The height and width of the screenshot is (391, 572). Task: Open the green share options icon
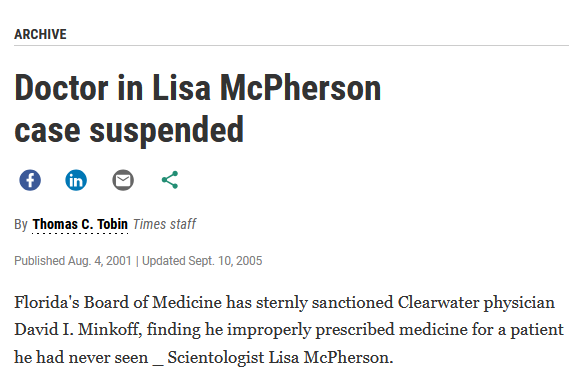pos(170,180)
